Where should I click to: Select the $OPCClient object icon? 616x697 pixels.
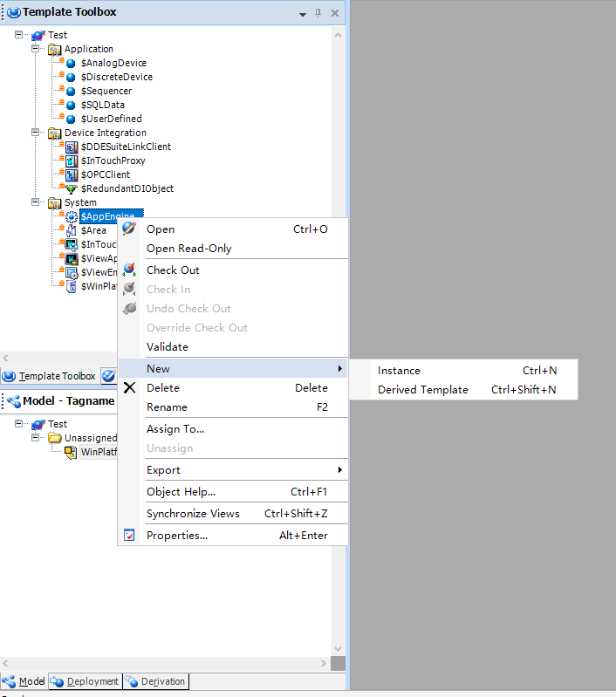click(72, 174)
